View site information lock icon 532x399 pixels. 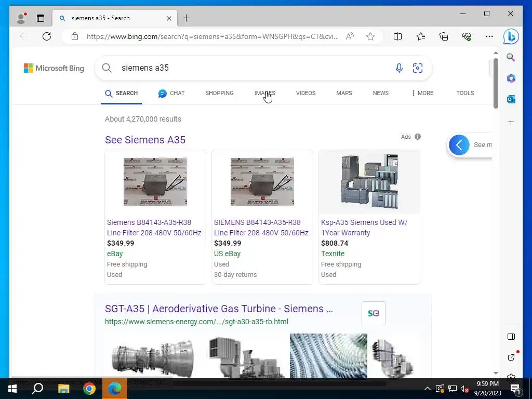point(75,36)
